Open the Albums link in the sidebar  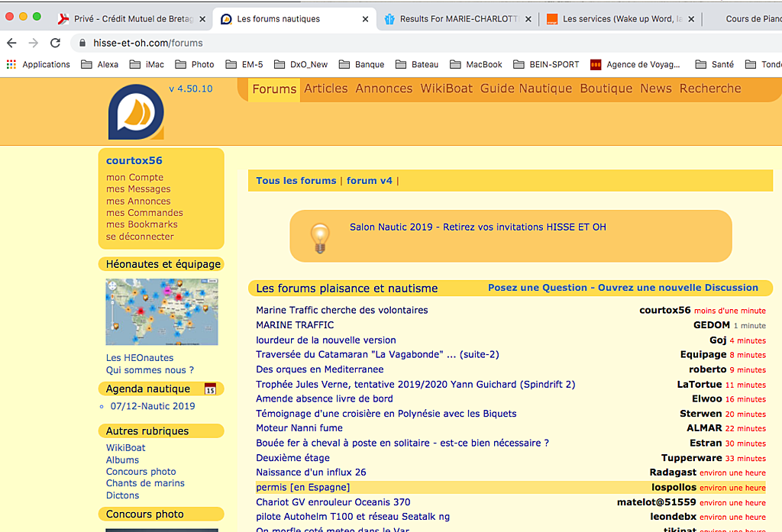[122, 459]
